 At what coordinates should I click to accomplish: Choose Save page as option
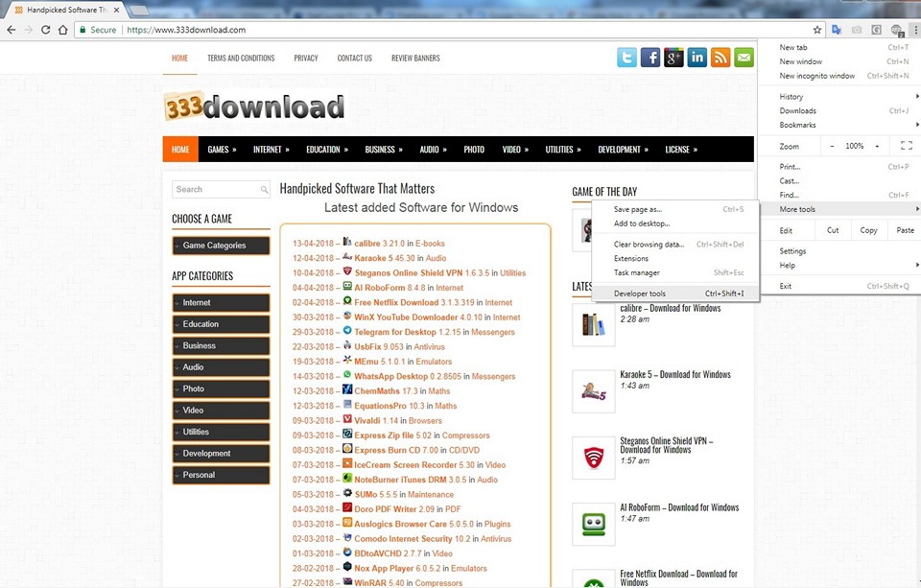click(x=675, y=209)
